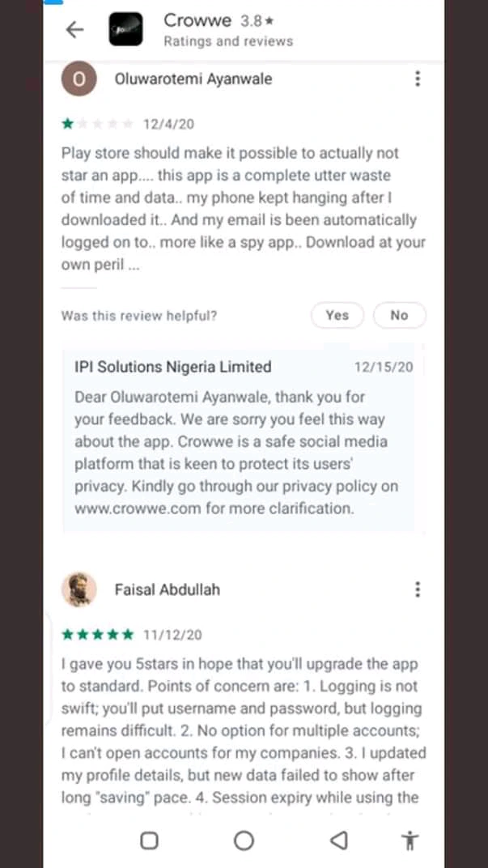The width and height of the screenshot is (488, 868).
Task: Tap the back arrow
Action: pyautogui.click(x=74, y=30)
